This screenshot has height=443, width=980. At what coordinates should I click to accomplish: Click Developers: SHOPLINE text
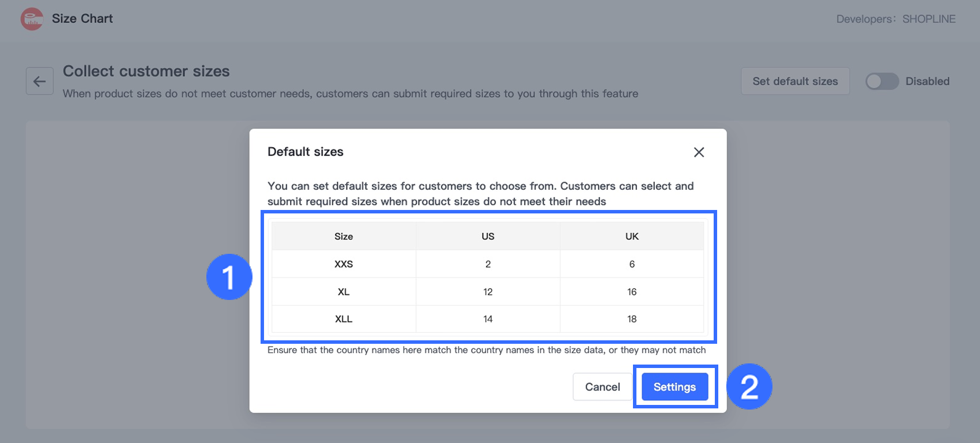pos(896,19)
